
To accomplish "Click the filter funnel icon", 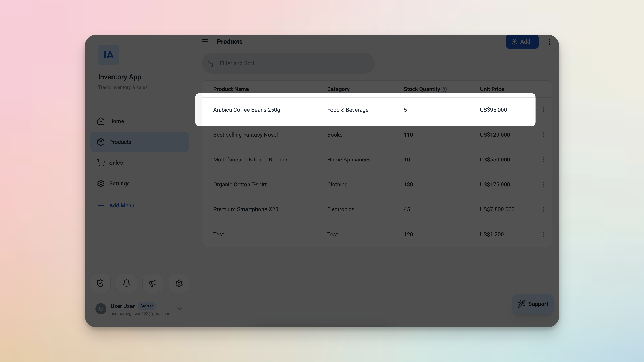I will [x=212, y=63].
